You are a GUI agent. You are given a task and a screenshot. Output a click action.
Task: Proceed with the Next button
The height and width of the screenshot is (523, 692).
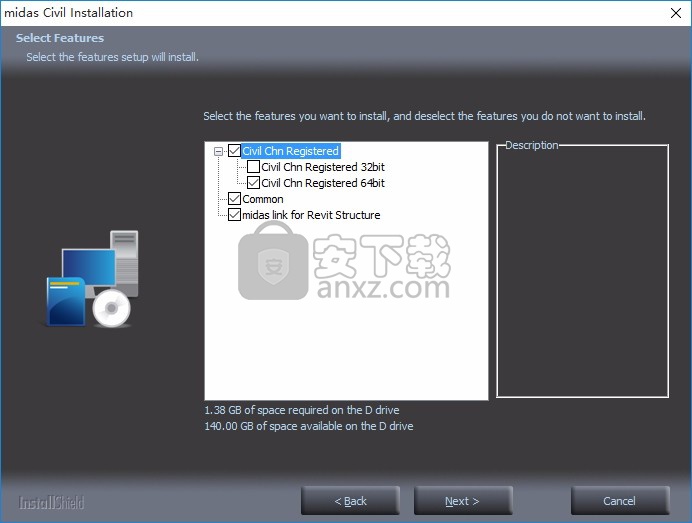coord(463,501)
